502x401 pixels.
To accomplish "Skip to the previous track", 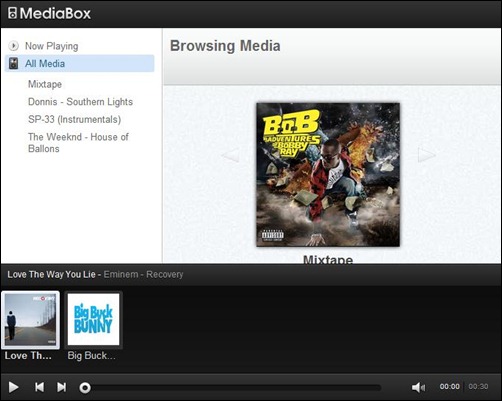I will point(40,387).
